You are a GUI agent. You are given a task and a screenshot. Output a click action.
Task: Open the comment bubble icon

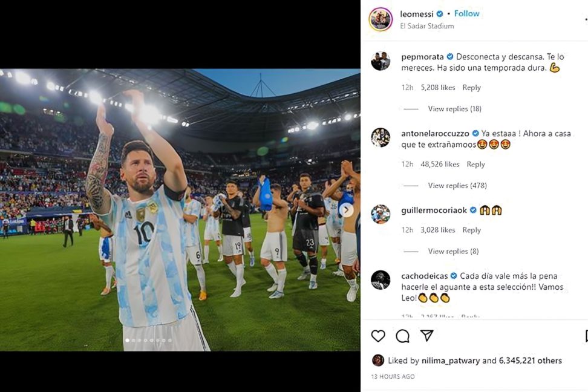coord(402,336)
